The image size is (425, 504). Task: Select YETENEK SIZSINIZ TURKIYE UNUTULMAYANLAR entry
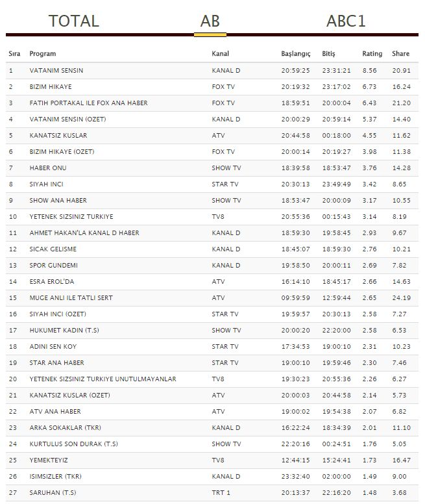[103, 379]
